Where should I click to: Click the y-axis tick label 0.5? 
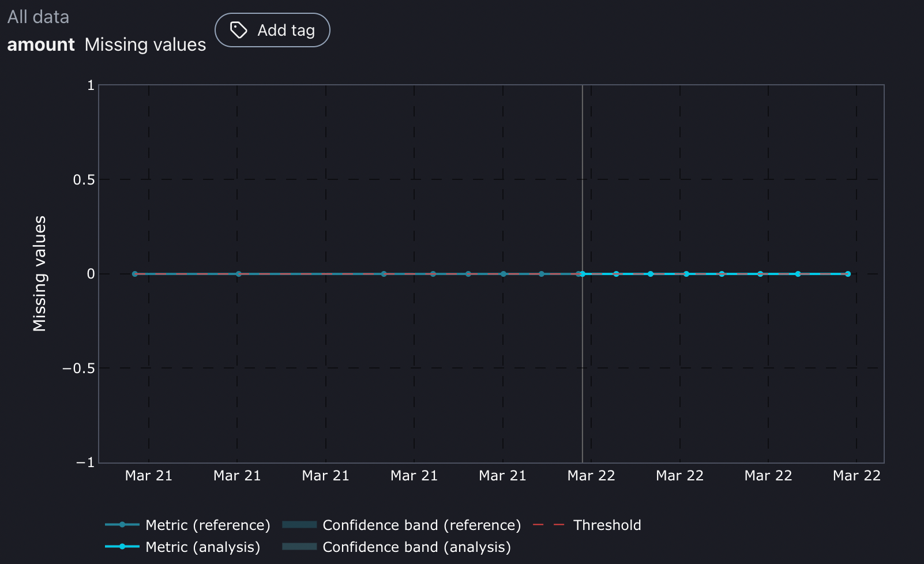(x=84, y=180)
